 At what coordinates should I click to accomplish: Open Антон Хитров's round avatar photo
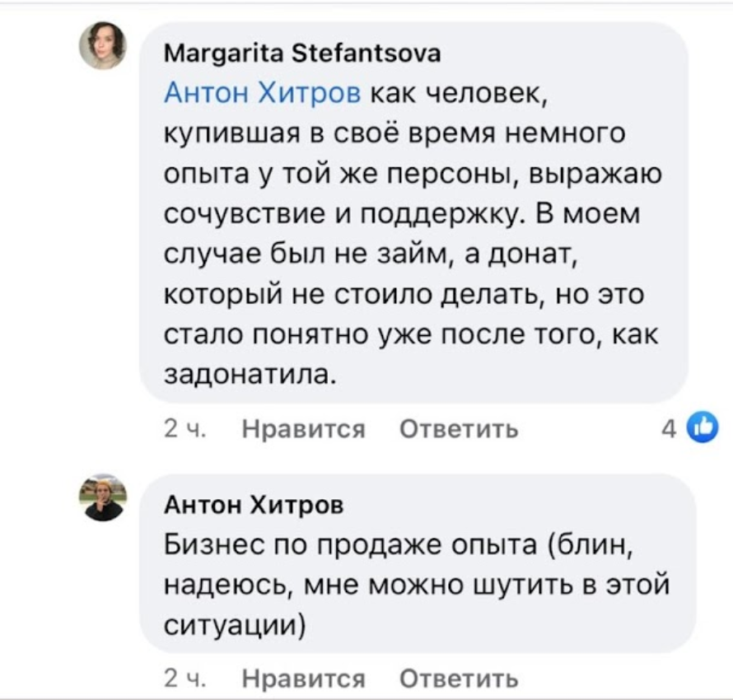pos(103,497)
